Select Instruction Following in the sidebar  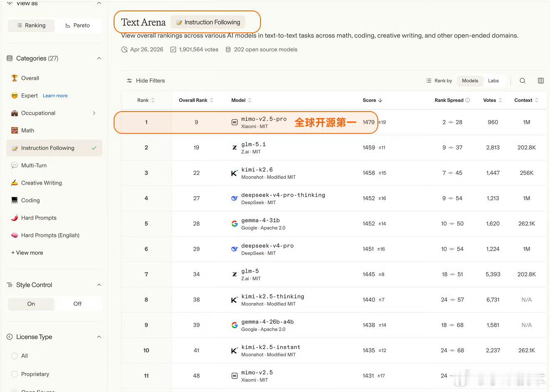coord(55,148)
